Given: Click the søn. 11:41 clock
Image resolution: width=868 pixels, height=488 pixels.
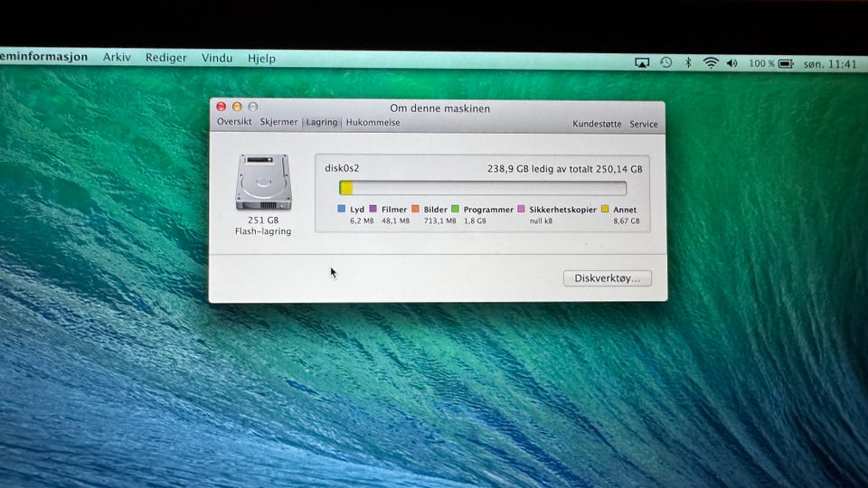Looking at the screenshot, I should tap(830, 64).
